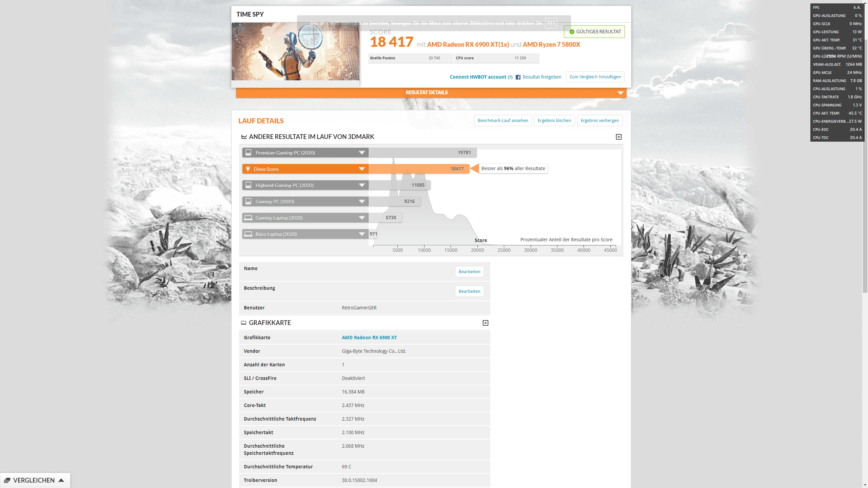
Task: Click Zum Vergleich hinzufügen button
Action: (595, 77)
